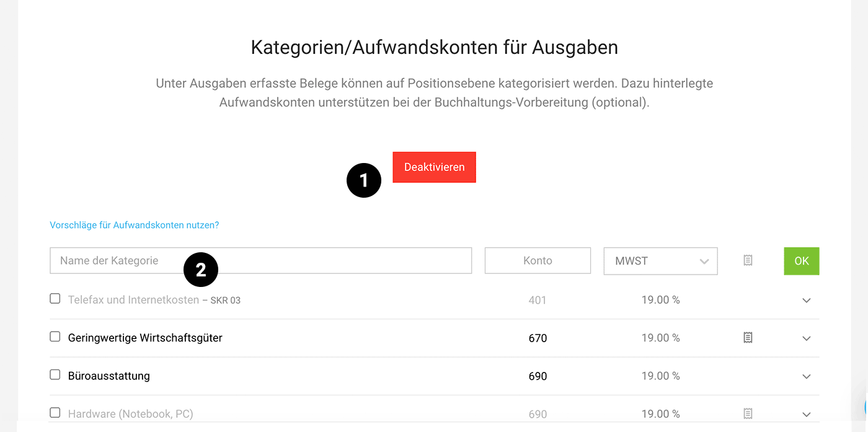The width and height of the screenshot is (868, 432).
Task: Expand details for Geringwertige Wirtschaftsgüter
Action: (x=806, y=338)
